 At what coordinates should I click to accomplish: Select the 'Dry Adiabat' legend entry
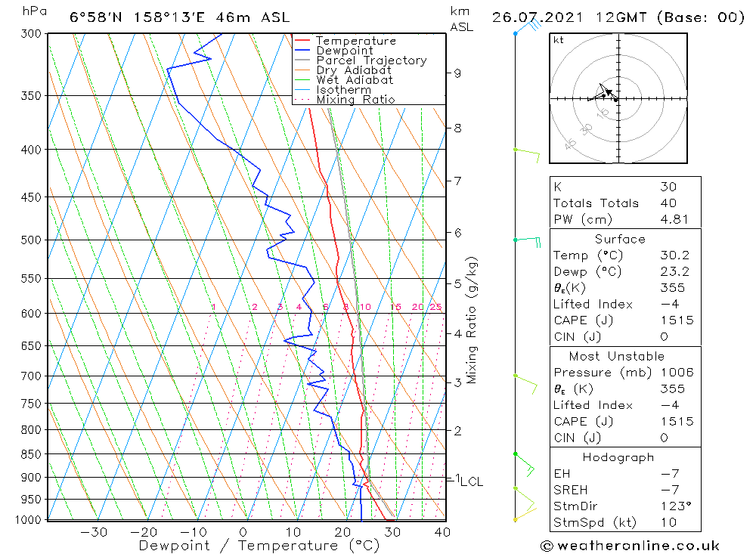[354, 70]
